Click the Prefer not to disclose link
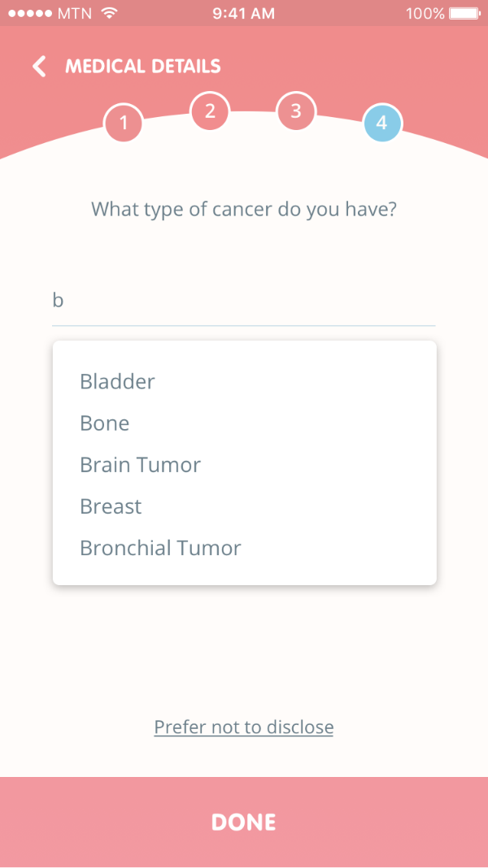This screenshot has height=868, width=488. (244, 727)
